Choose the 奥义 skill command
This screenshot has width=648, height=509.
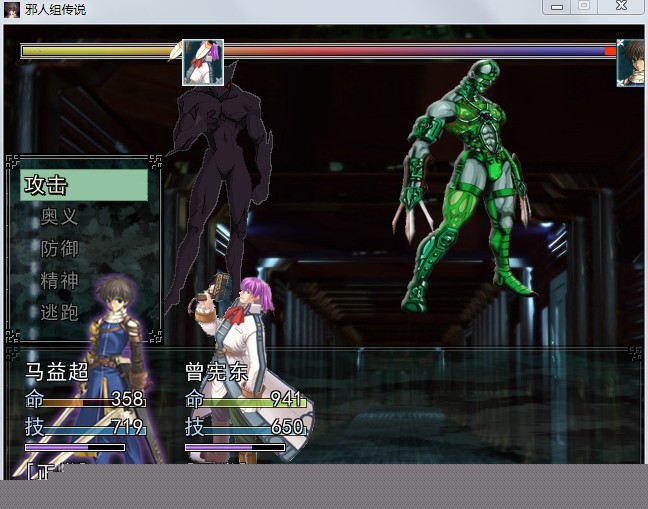(x=59, y=216)
